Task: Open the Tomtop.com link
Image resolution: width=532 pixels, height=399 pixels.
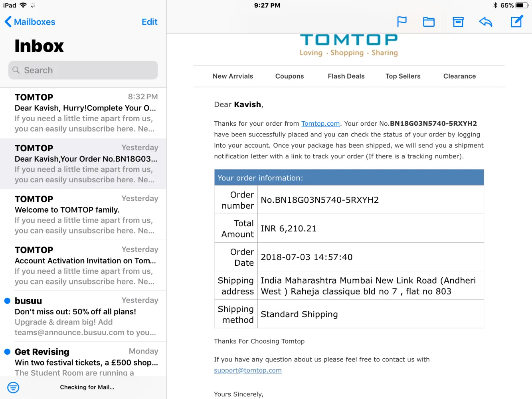Action: pos(320,124)
